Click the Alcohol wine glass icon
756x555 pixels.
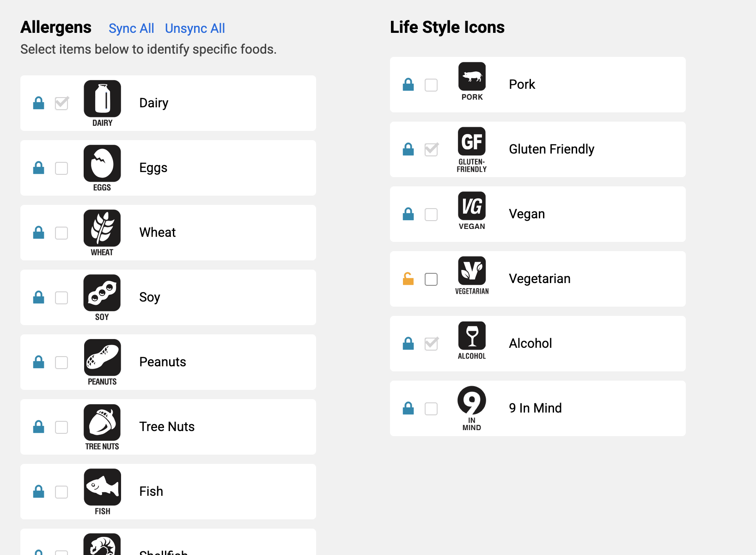(x=472, y=336)
